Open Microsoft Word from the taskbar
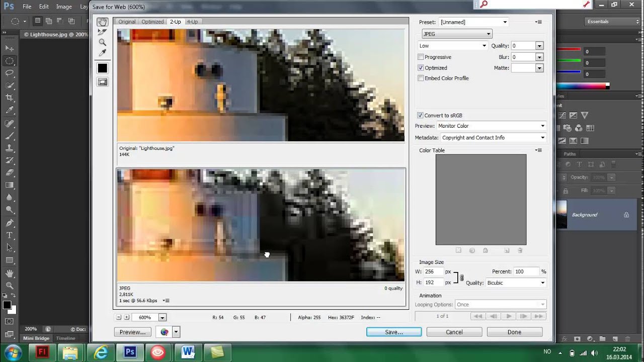The height and width of the screenshot is (362, 644). point(188,352)
